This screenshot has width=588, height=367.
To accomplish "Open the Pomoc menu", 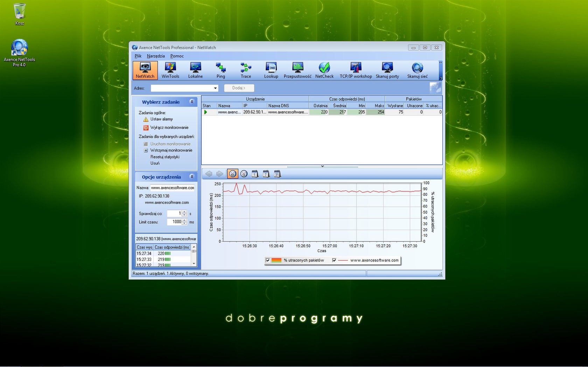I will (x=177, y=56).
